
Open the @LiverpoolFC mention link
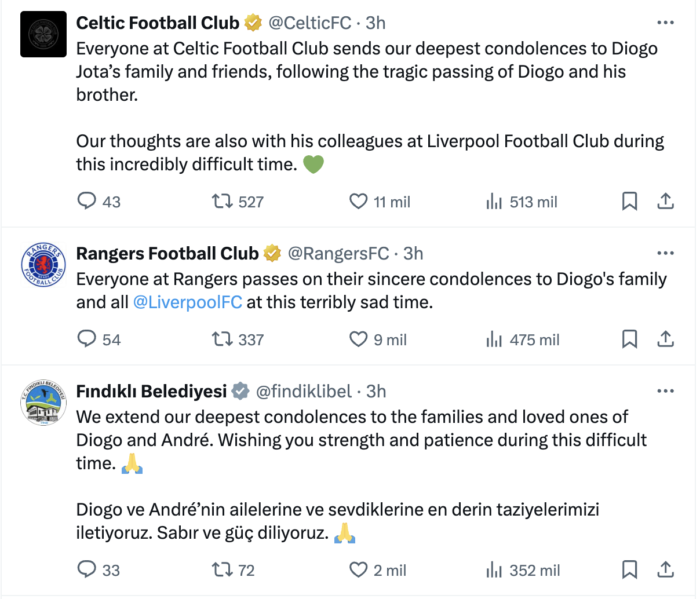187,302
